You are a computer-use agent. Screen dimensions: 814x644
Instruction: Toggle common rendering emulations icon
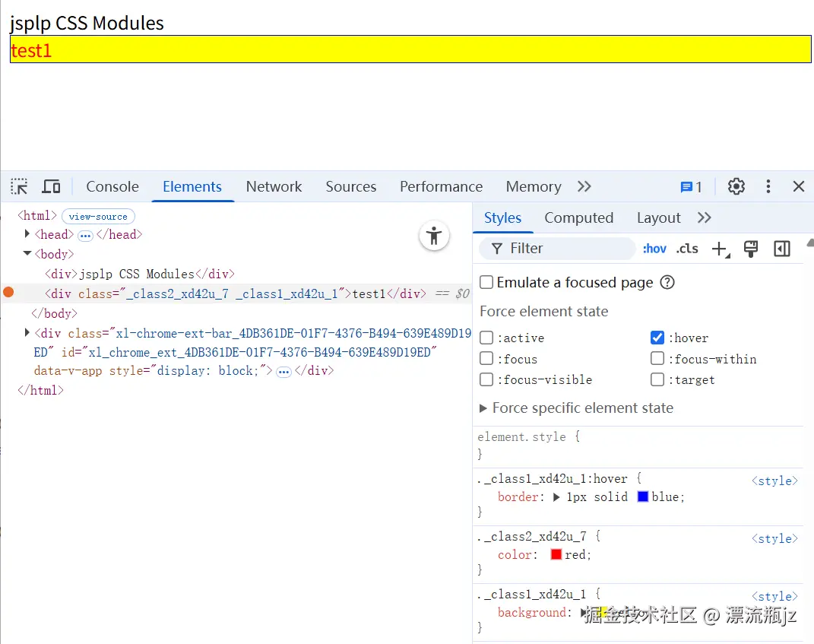(x=751, y=249)
